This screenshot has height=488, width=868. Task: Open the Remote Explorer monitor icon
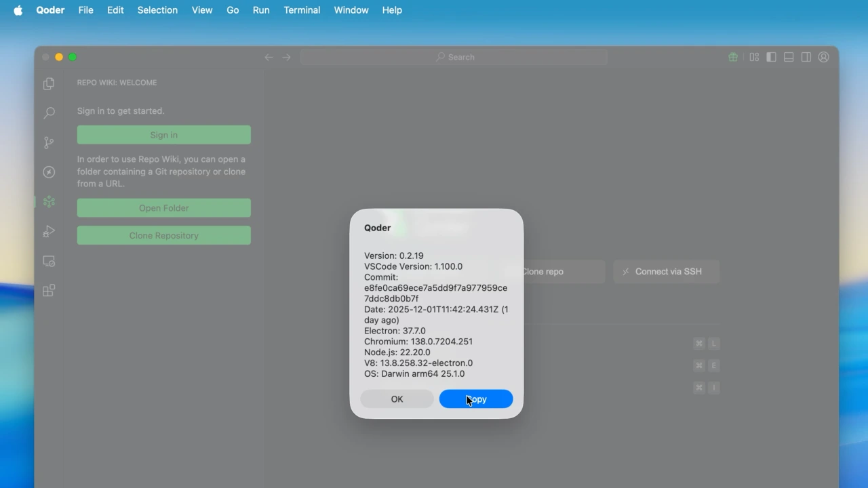[x=49, y=261]
